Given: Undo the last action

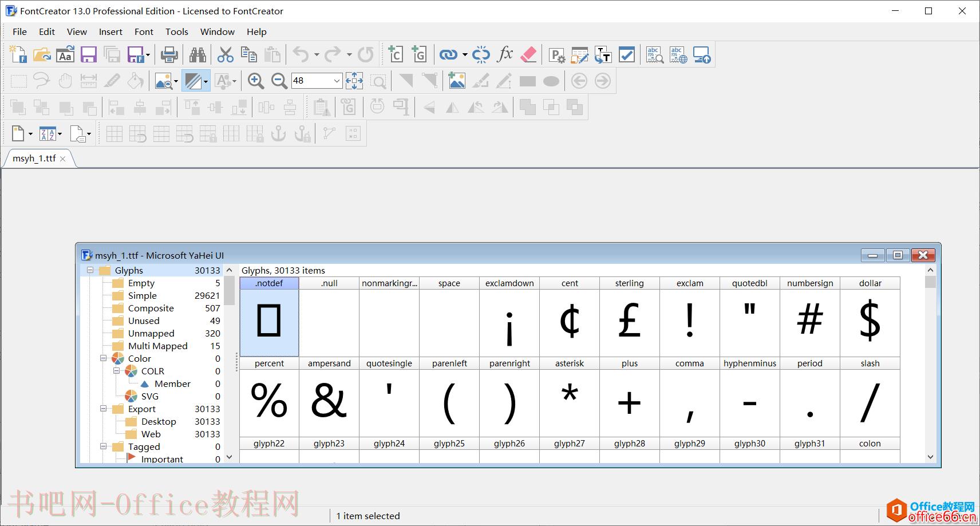Looking at the screenshot, I should [x=301, y=55].
